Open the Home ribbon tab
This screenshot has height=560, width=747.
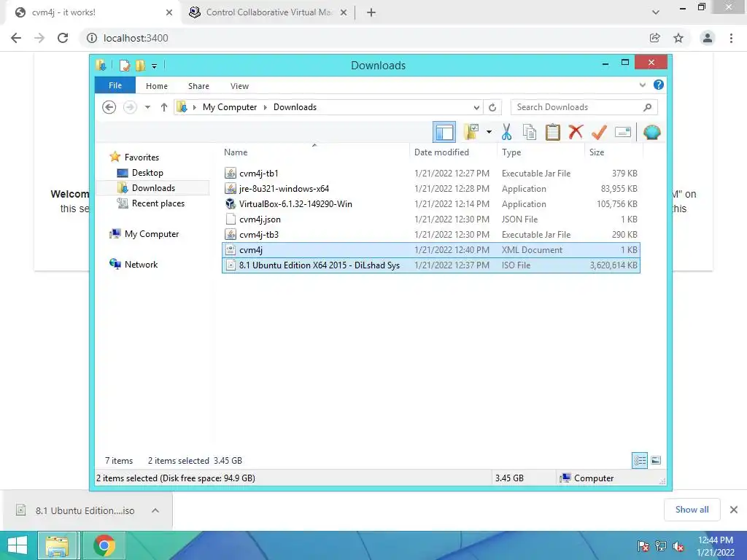point(157,86)
